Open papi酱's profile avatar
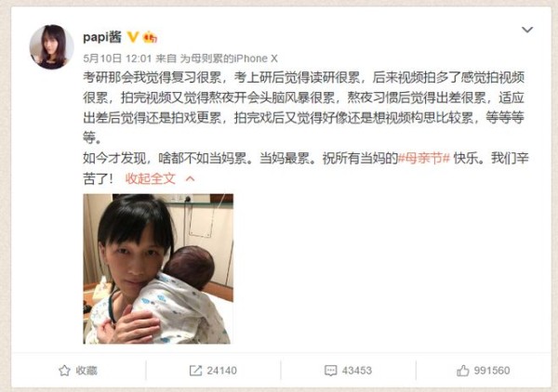This screenshot has height=392, width=558. pyautogui.click(x=51, y=46)
